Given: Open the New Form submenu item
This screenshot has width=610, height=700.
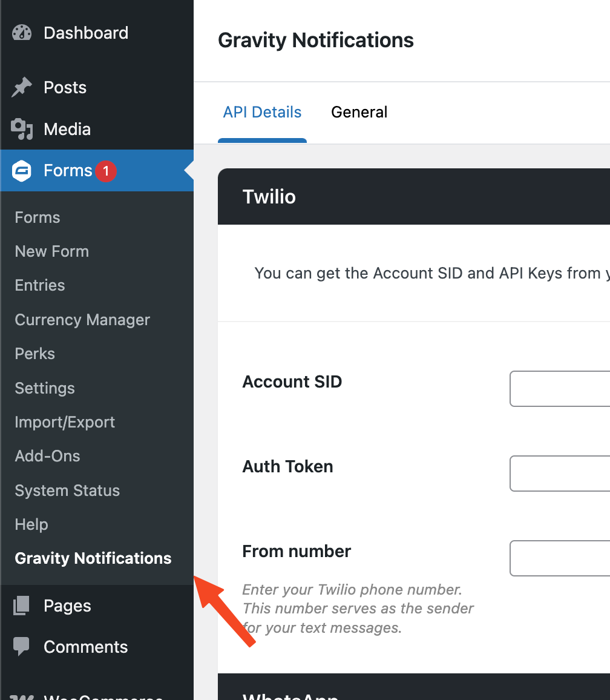Looking at the screenshot, I should (51, 251).
